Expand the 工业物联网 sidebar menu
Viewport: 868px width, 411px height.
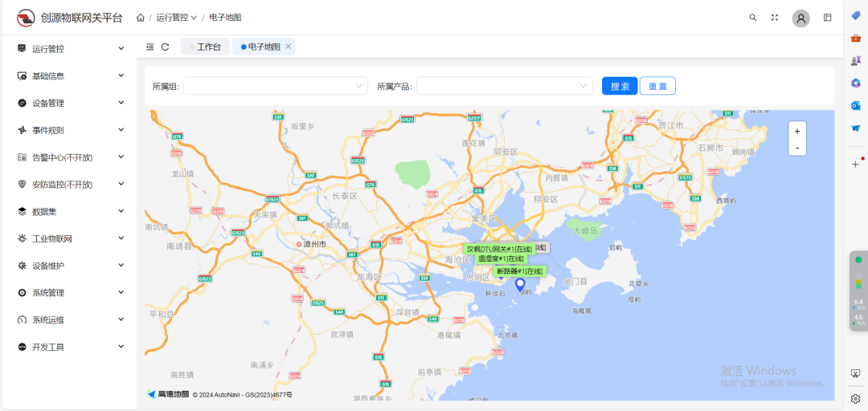[x=70, y=239]
